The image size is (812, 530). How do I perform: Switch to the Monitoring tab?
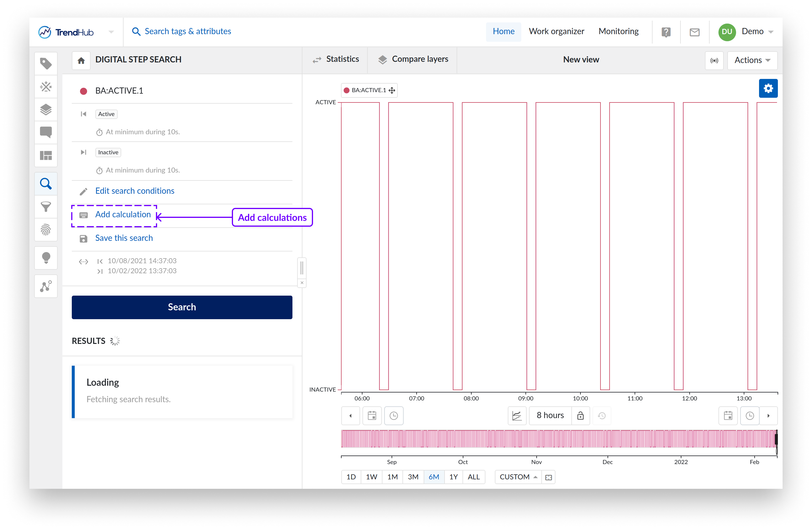click(x=618, y=32)
